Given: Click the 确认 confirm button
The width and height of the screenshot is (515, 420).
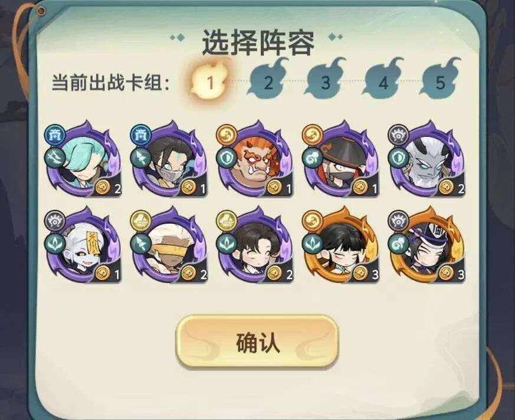Looking at the screenshot, I should tap(257, 342).
